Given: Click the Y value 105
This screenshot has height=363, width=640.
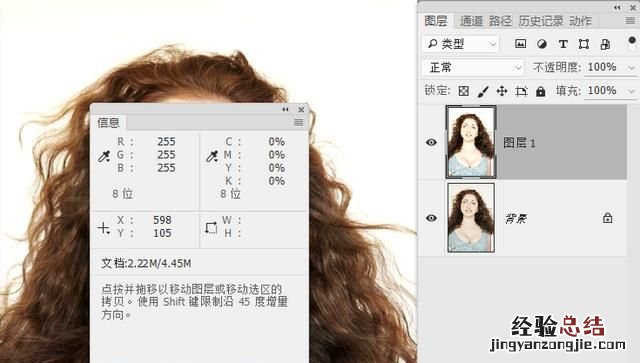Looking at the screenshot, I should [162, 233].
